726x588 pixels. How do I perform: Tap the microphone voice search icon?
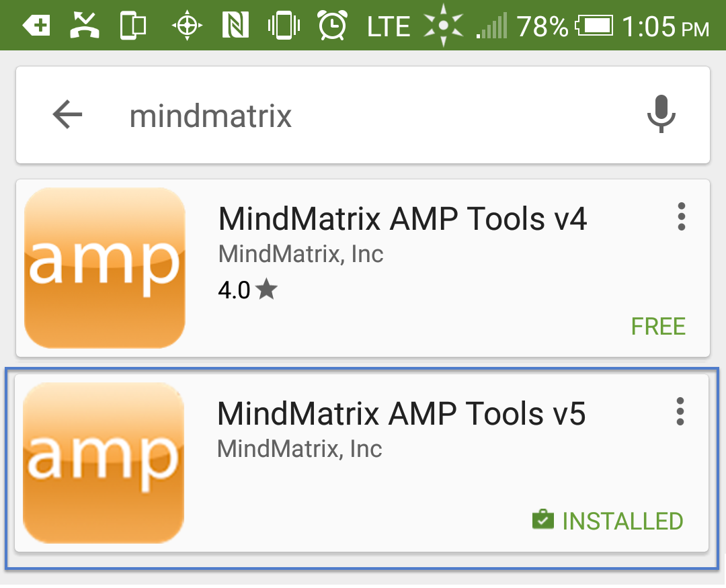[x=661, y=114]
